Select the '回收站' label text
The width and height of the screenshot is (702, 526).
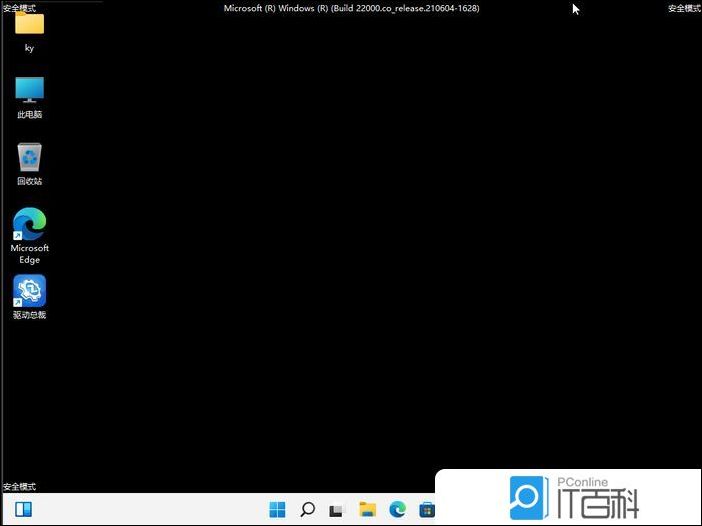(x=30, y=181)
